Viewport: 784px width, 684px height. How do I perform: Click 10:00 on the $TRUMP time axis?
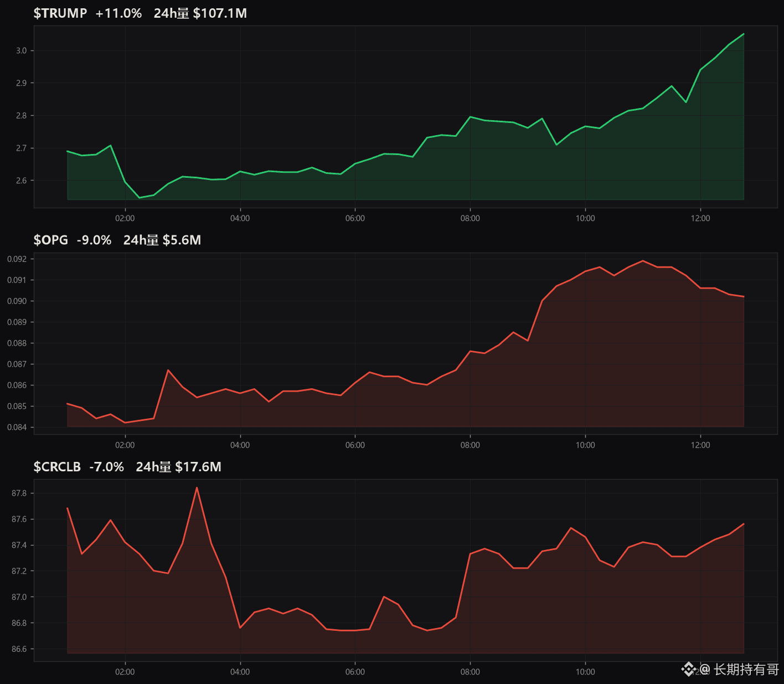coord(585,218)
